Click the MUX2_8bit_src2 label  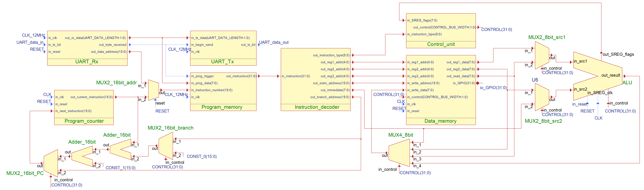[543, 121]
